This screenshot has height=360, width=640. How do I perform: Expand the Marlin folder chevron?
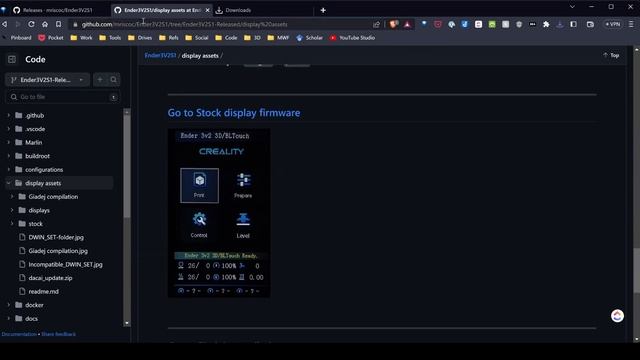(x=9, y=142)
